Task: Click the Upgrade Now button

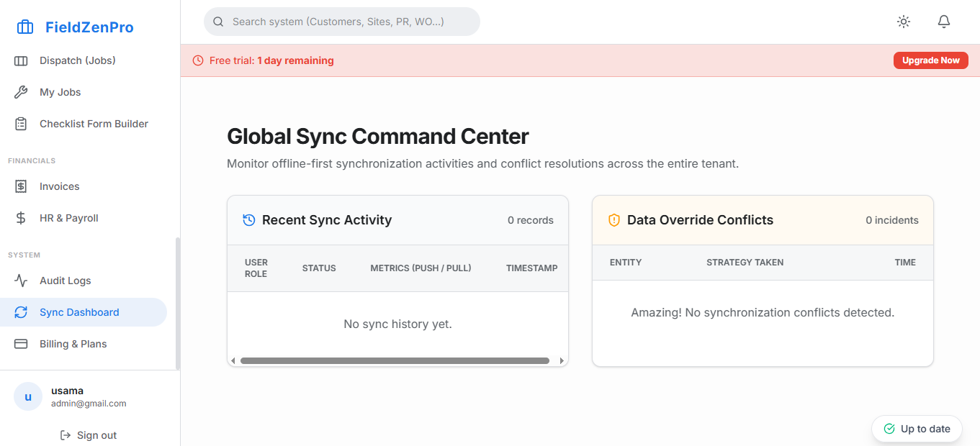Action: [x=930, y=60]
